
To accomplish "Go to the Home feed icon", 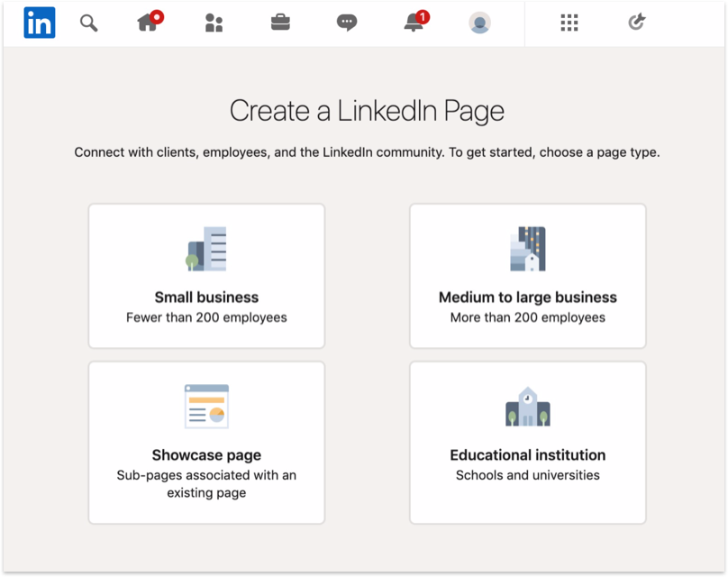I will 149,23.
